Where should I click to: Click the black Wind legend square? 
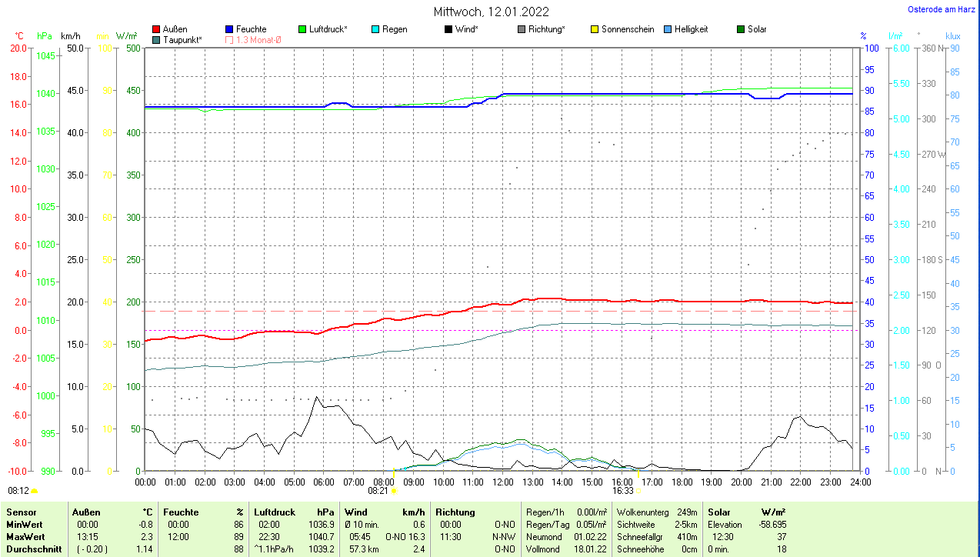pos(448,29)
